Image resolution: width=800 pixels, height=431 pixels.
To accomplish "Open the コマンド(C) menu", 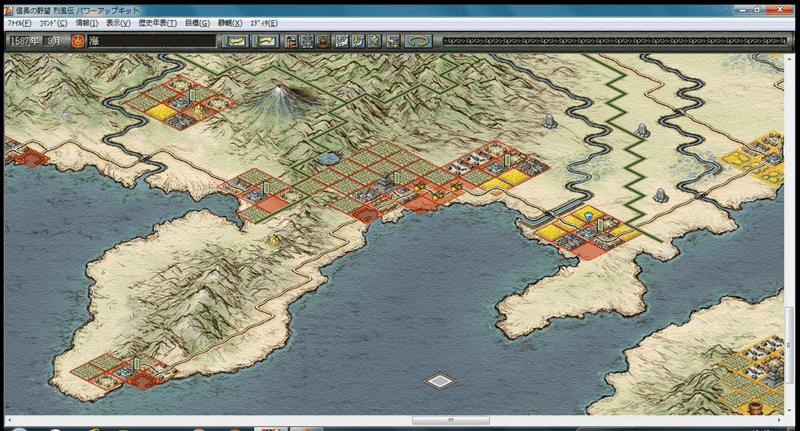I will tap(53, 23).
